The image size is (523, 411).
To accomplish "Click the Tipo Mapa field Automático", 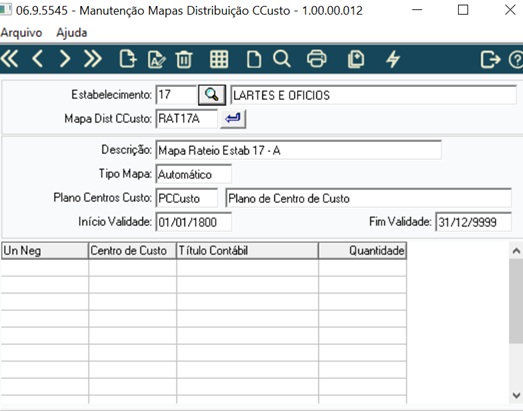I will (x=193, y=174).
